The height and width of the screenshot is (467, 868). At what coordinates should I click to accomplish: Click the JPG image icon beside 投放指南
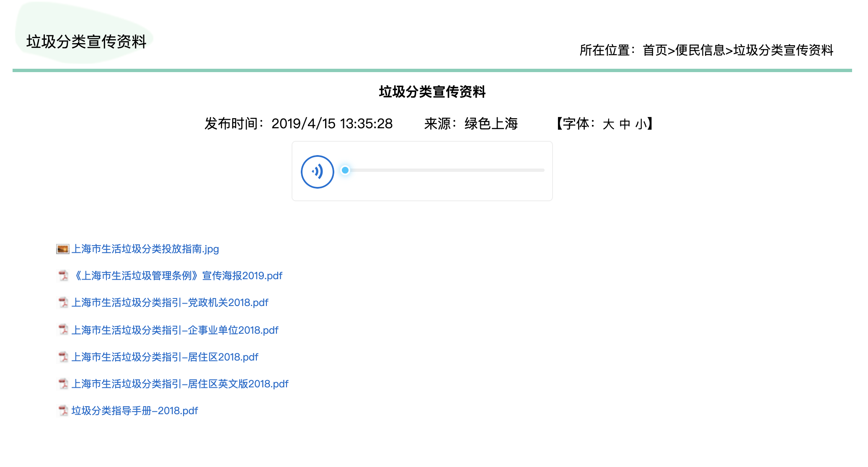62,249
